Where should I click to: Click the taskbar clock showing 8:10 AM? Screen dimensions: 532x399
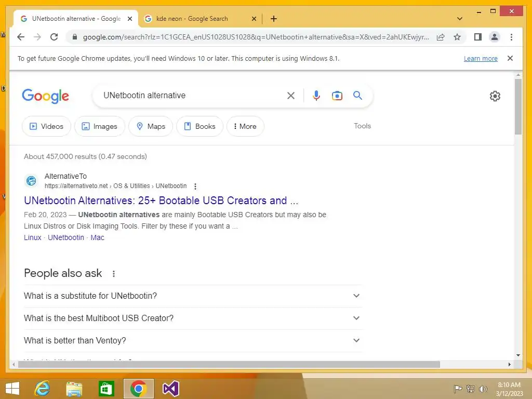[509, 389]
